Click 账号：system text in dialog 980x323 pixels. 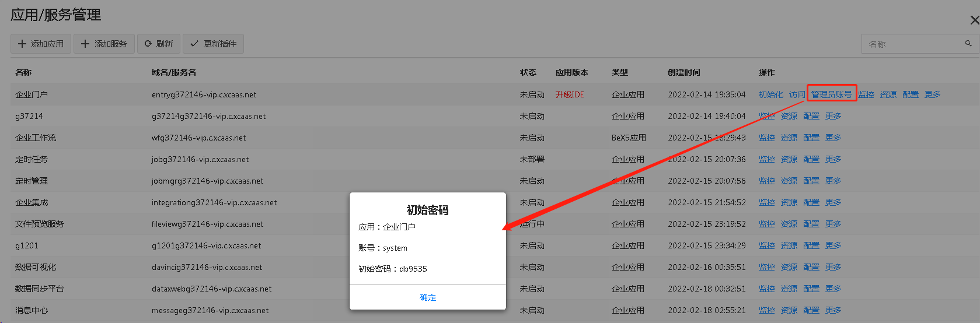pos(383,248)
